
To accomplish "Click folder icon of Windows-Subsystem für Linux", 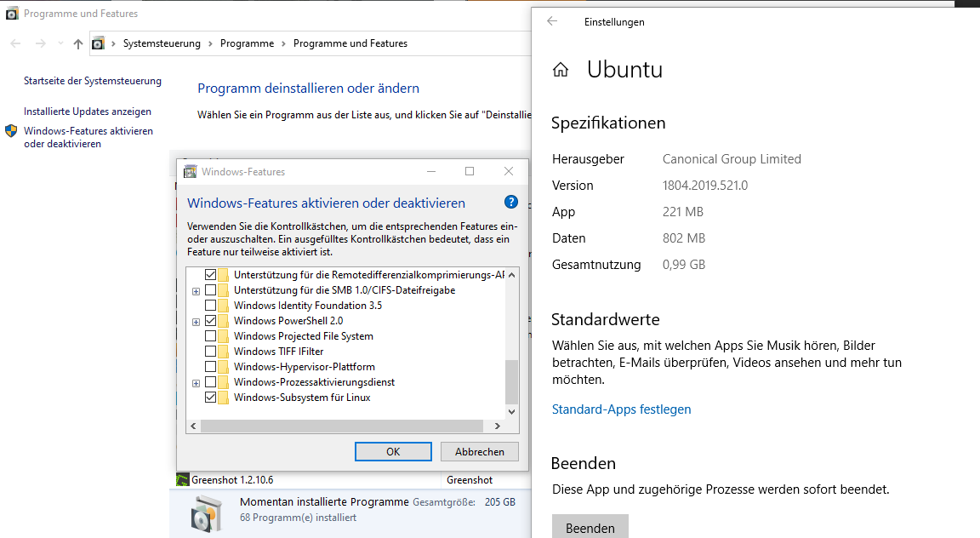I will coord(223,398).
